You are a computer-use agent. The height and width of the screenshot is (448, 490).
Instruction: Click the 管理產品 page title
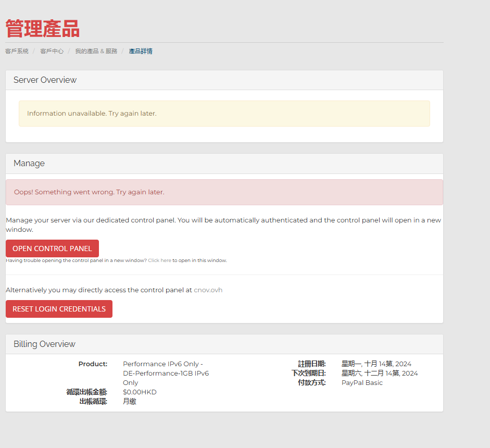click(x=42, y=29)
